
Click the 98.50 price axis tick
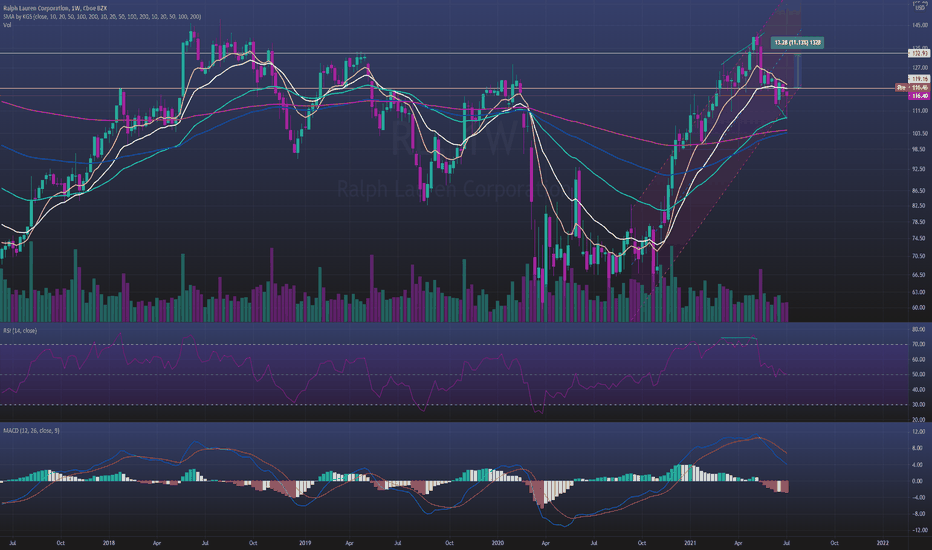point(920,149)
